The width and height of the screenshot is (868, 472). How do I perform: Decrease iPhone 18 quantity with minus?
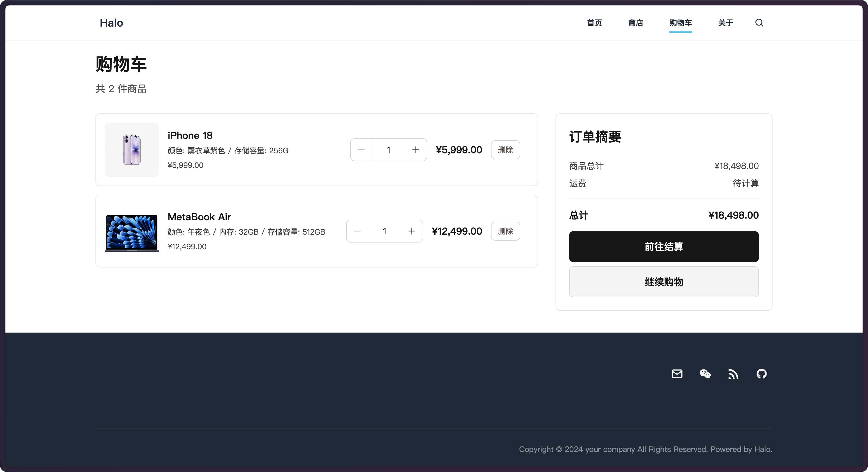[361, 149]
